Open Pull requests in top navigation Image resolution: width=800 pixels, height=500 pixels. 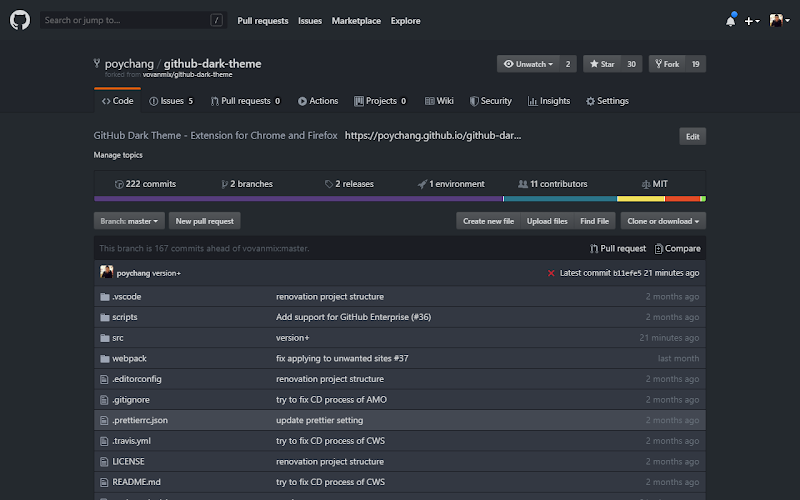[263, 21]
